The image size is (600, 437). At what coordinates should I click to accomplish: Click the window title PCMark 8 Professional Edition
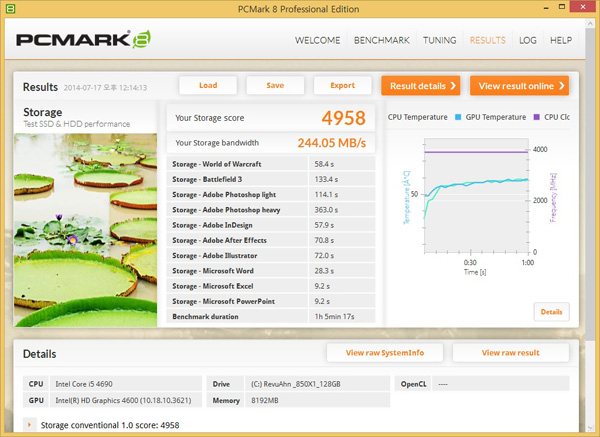click(x=298, y=9)
